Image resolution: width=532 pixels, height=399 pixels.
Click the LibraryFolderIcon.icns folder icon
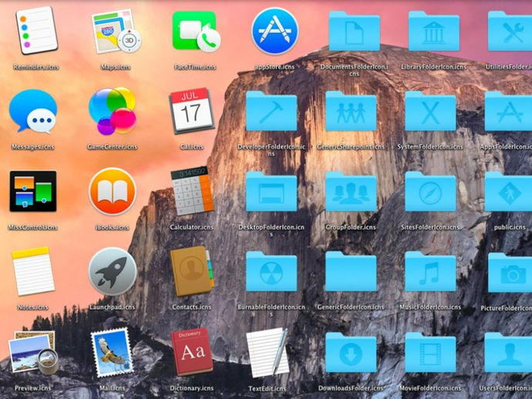coord(433,31)
